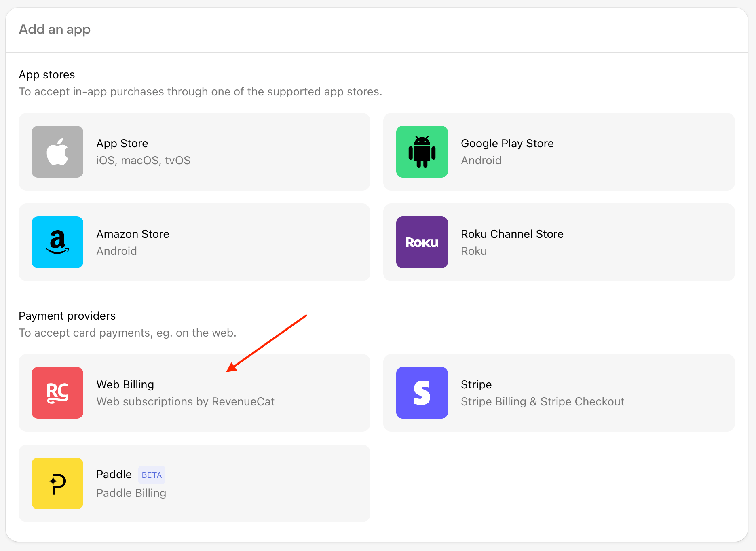This screenshot has width=756, height=551.
Task: Click 'iOS, macOS, tvOS' subtitle text
Action: tap(143, 161)
